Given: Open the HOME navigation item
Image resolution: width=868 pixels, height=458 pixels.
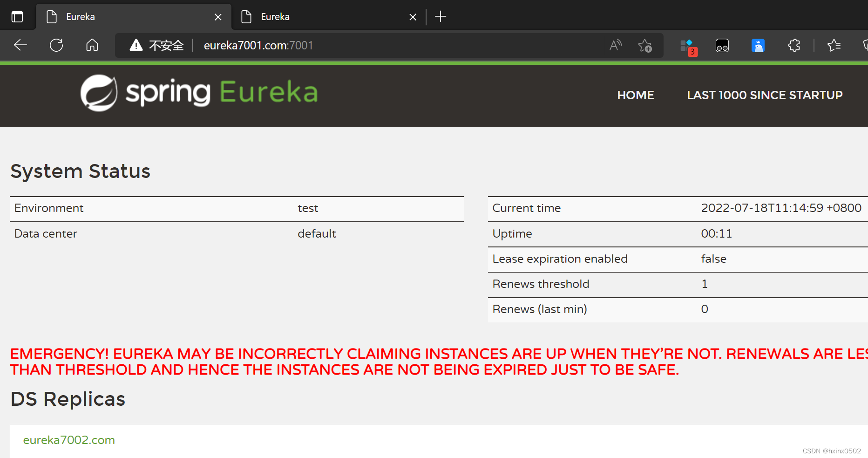Looking at the screenshot, I should click(636, 95).
